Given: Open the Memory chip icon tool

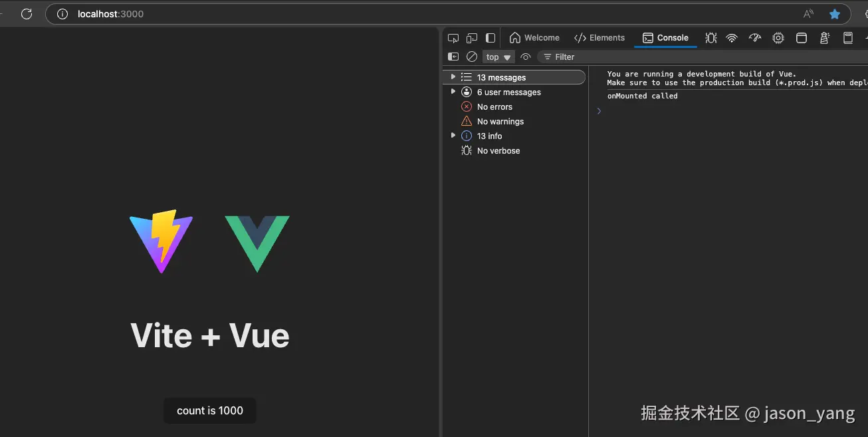Looking at the screenshot, I should click(x=778, y=38).
